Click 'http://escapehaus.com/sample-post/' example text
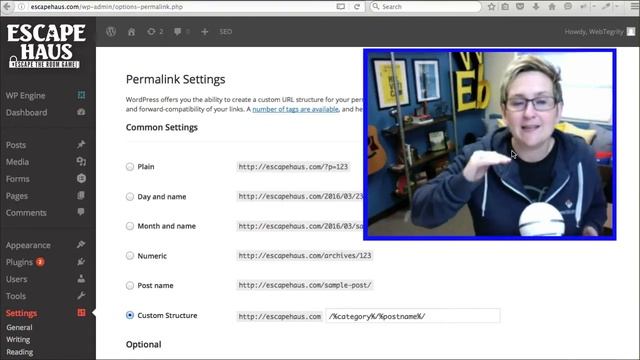The height and width of the screenshot is (360, 640). click(305, 285)
